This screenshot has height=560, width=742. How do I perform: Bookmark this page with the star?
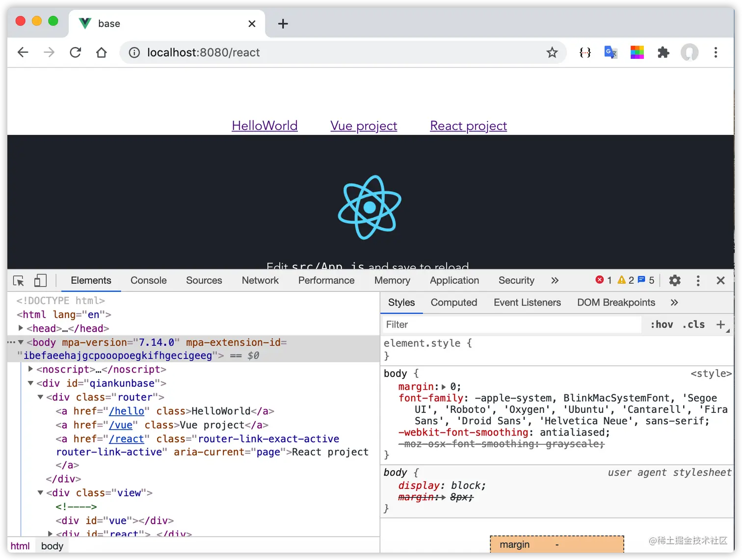tap(552, 52)
